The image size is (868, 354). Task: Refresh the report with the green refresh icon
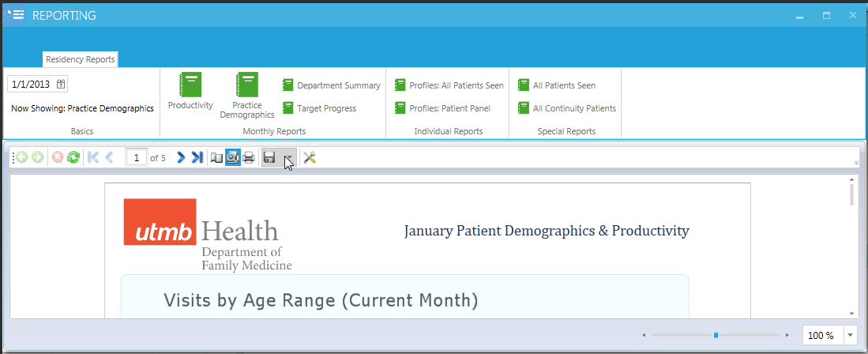click(x=73, y=157)
